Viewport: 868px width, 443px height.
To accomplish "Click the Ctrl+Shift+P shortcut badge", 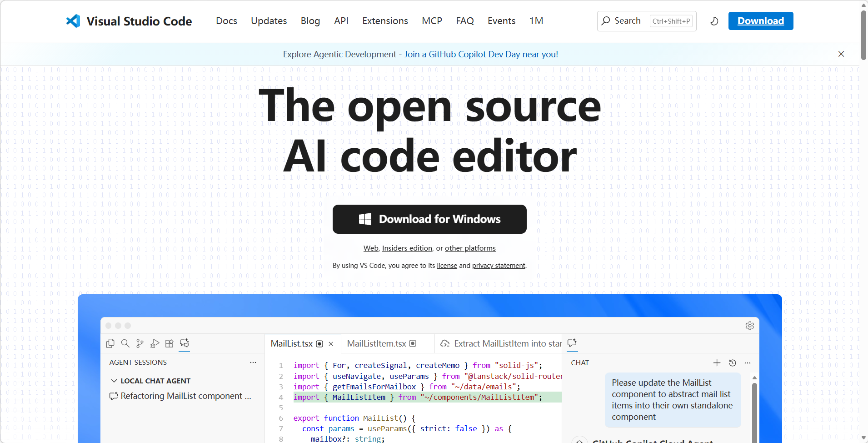I will [671, 21].
